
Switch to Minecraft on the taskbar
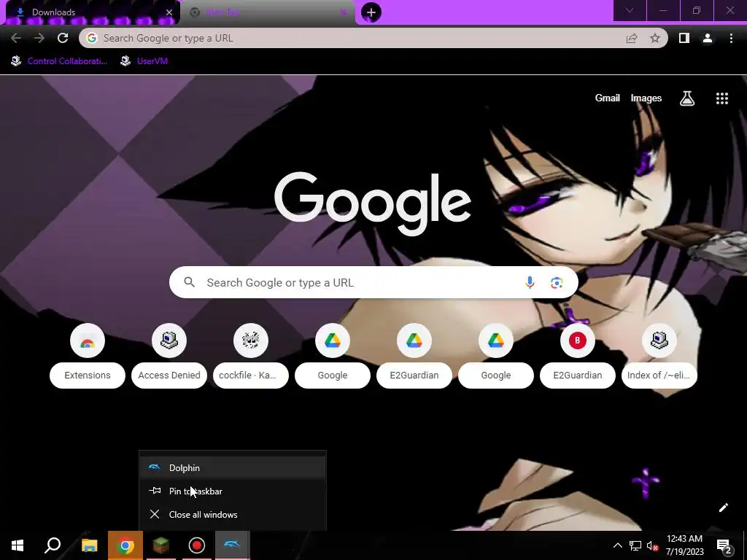[x=161, y=545]
